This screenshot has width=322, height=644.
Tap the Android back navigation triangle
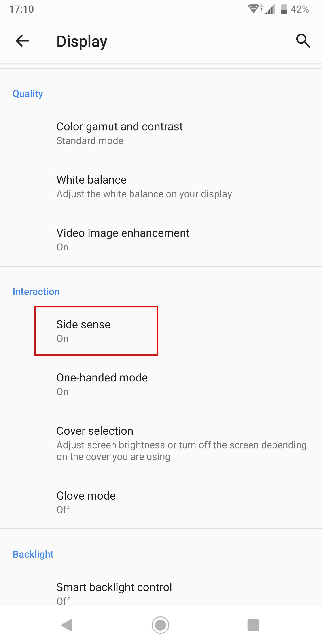pyautogui.click(x=67, y=625)
